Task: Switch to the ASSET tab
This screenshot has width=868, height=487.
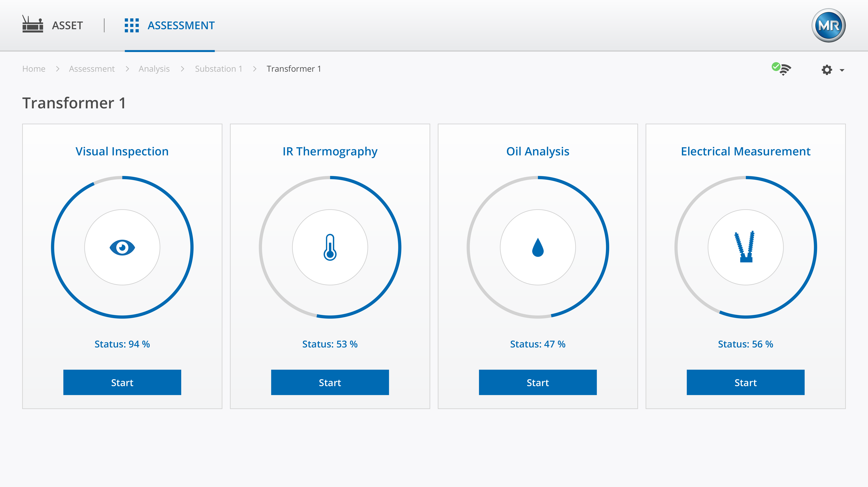Action: coord(67,26)
